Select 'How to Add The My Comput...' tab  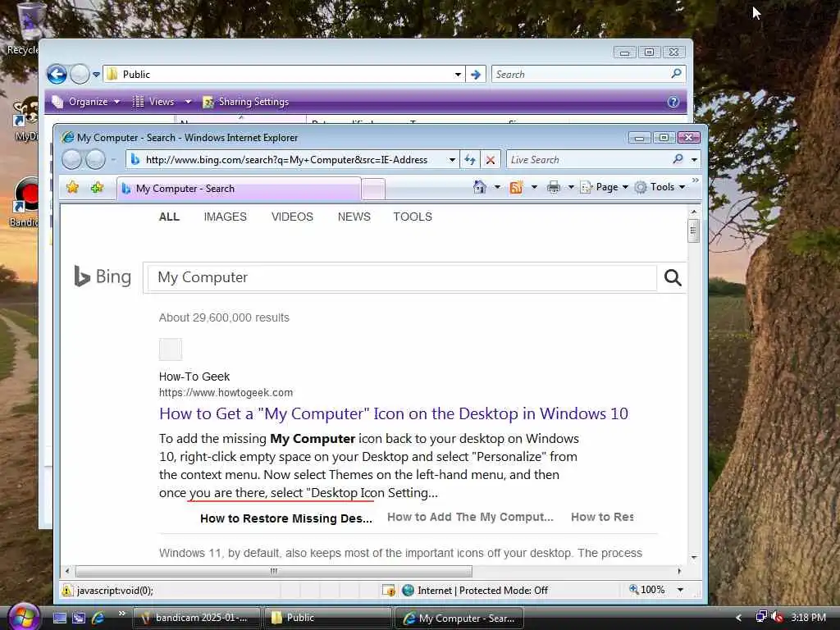(x=470, y=517)
